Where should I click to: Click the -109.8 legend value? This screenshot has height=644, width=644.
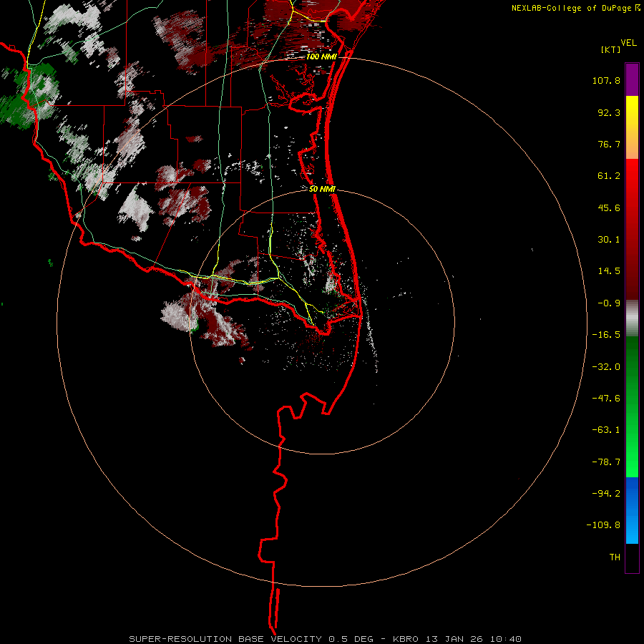603,525
